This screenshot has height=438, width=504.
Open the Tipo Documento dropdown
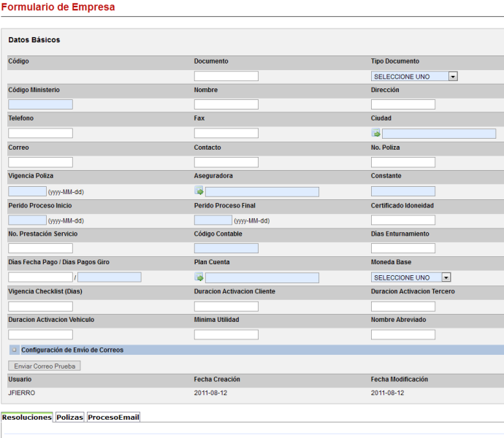pos(414,76)
